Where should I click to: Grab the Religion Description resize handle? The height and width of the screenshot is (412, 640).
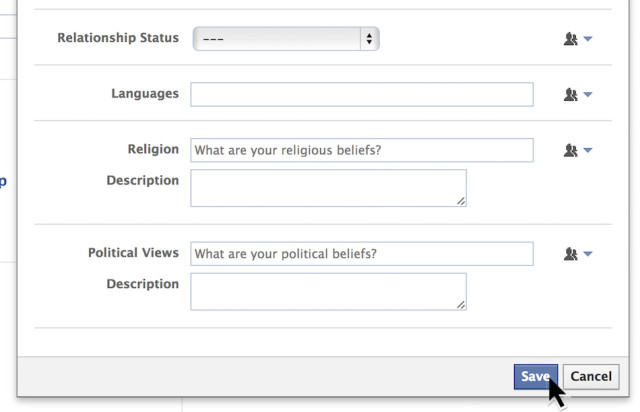(461, 201)
